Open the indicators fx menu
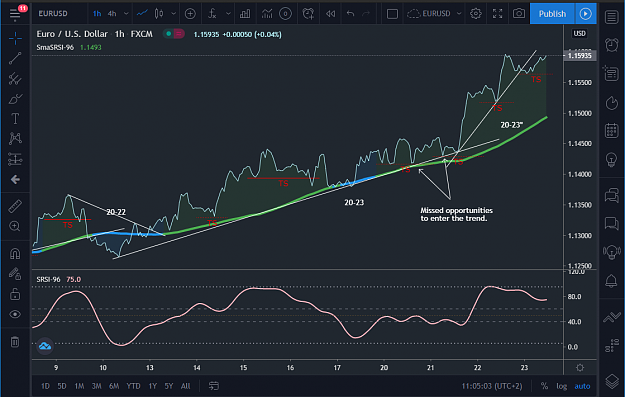625x397 pixels. coord(212,14)
